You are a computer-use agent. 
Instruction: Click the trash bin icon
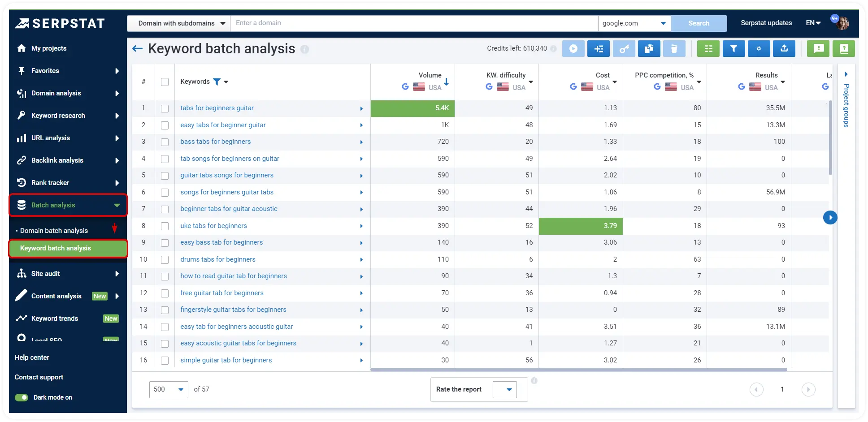click(x=674, y=48)
